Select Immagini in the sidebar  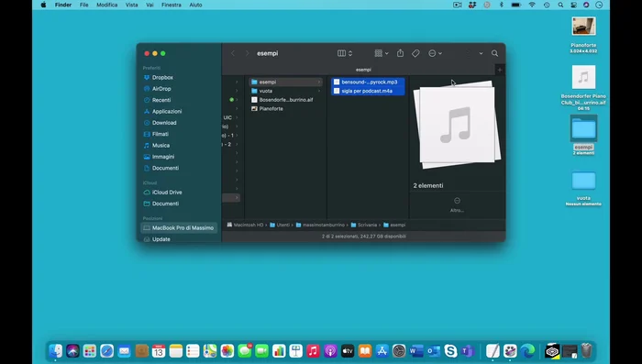click(x=163, y=157)
